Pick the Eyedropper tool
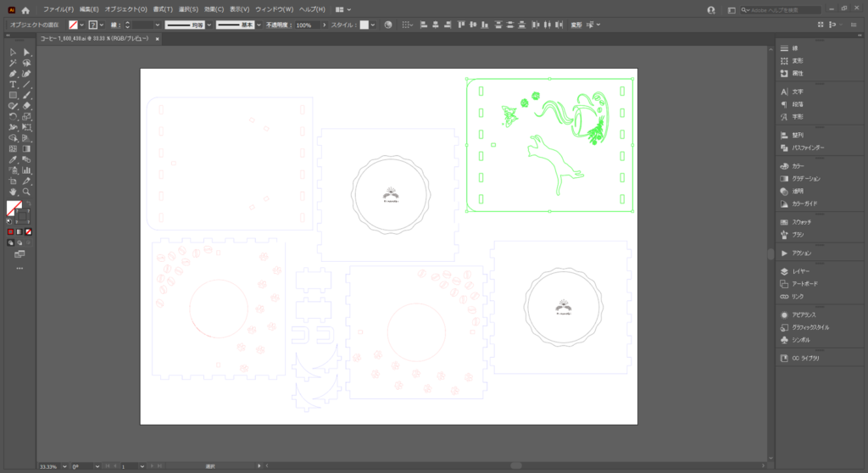This screenshot has width=868, height=473. click(13, 159)
